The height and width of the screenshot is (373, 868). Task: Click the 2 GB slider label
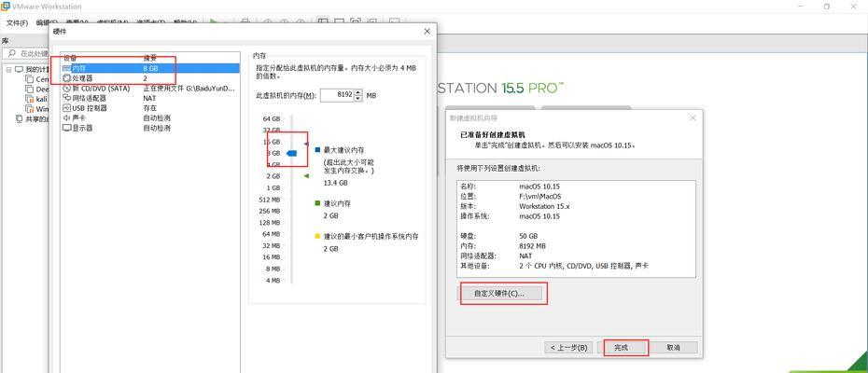[x=273, y=176]
